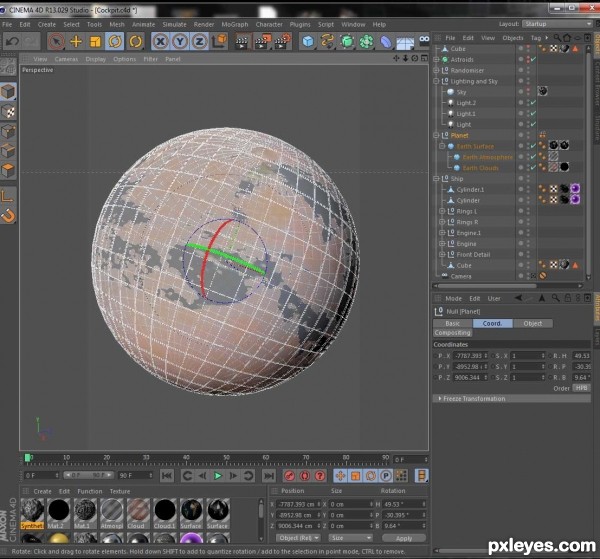Activate the Move tool

coord(76,41)
